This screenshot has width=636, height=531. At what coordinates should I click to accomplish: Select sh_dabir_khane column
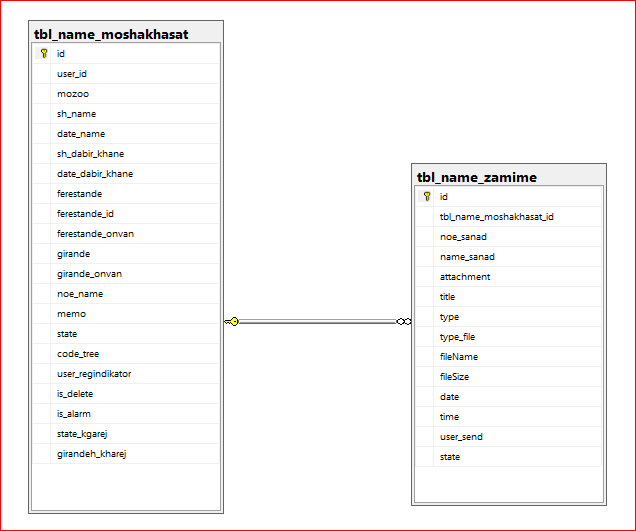pyautogui.click(x=126, y=154)
